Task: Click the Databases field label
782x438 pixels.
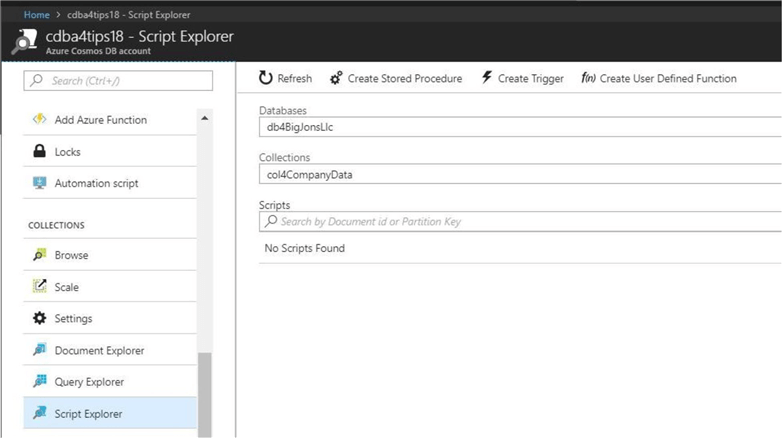Action: (283, 110)
